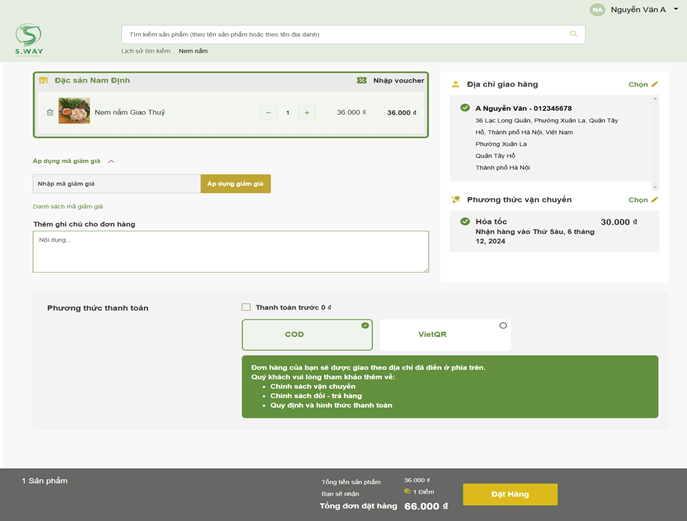Click Nem nắm in search history
The width and height of the screenshot is (687, 521).
click(x=193, y=51)
